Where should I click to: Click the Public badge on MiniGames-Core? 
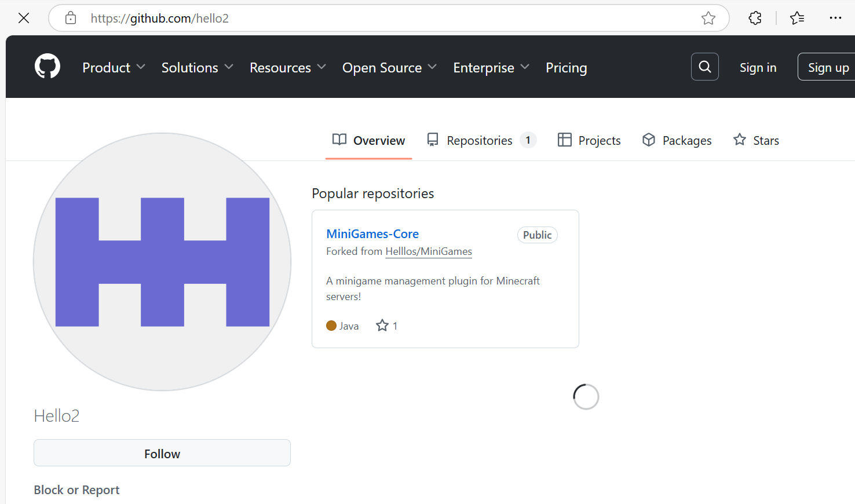click(x=538, y=235)
